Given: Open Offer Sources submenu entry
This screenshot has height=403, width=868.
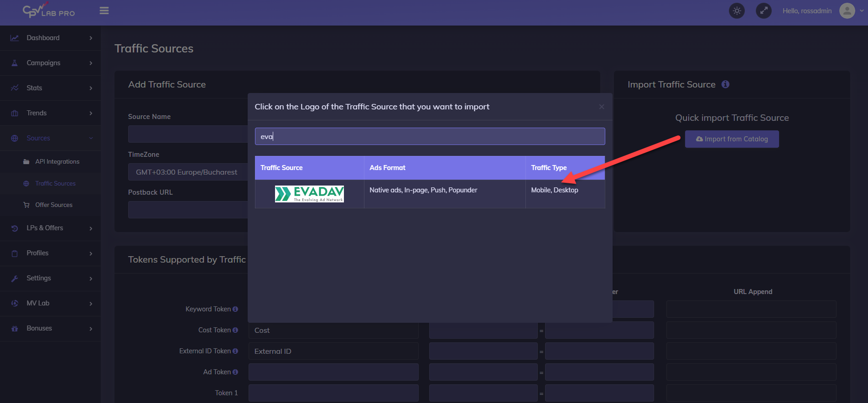Looking at the screenshot, I should (54, 205).
